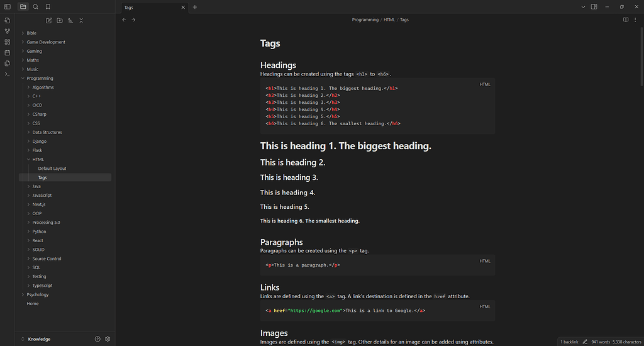Click Programming in the breadcrumb path
This screenshot has height=346, width=644.
point(365,20)
